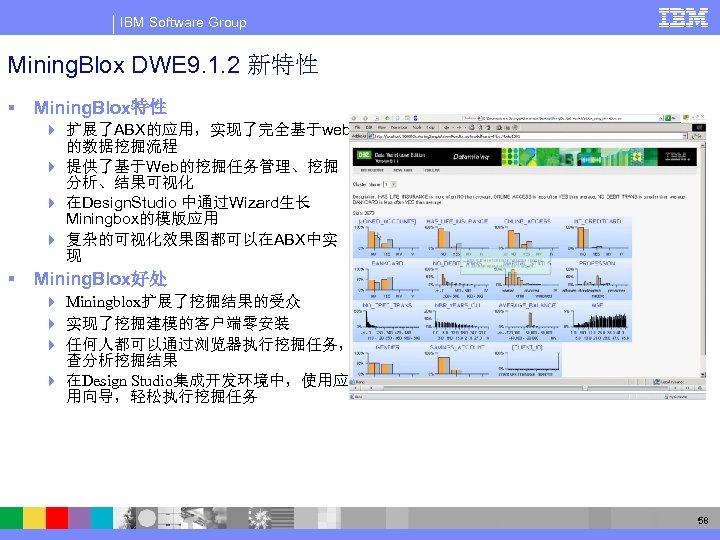Image resolution: width=720 pixels, height=540 pixels.
Task: Select the PROFESSION chart
Action: tap(596, 280)
